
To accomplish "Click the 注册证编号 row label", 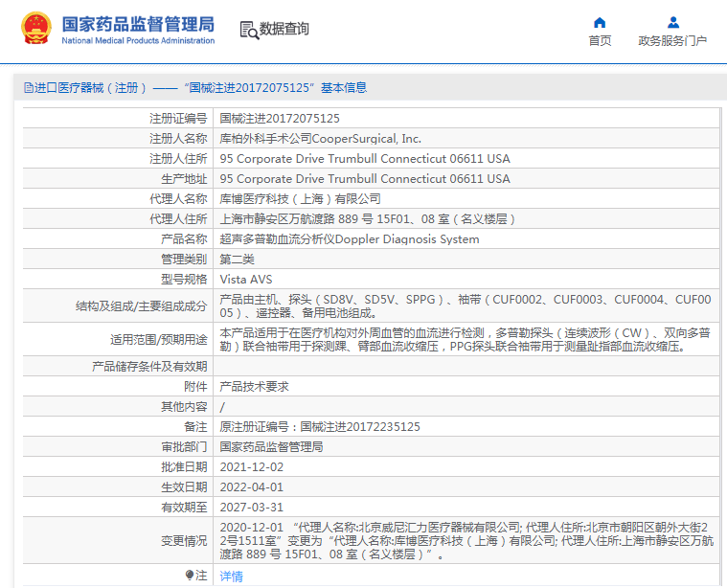I will (x=178, y=118).
